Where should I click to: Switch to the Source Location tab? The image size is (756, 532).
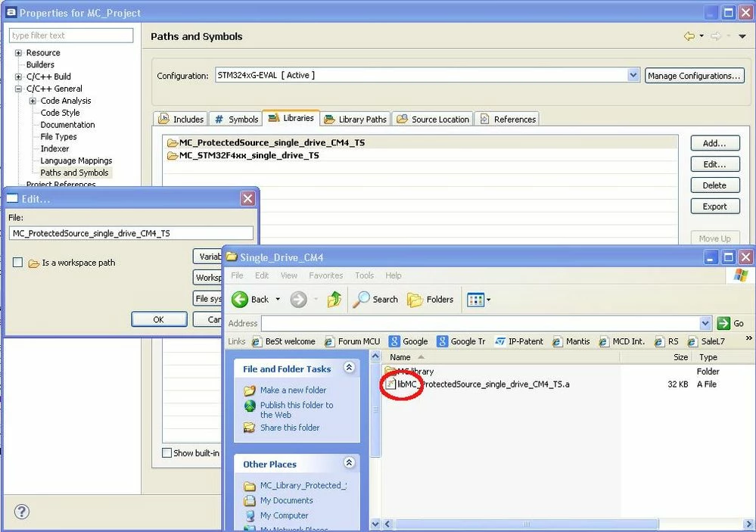(432, 119)
